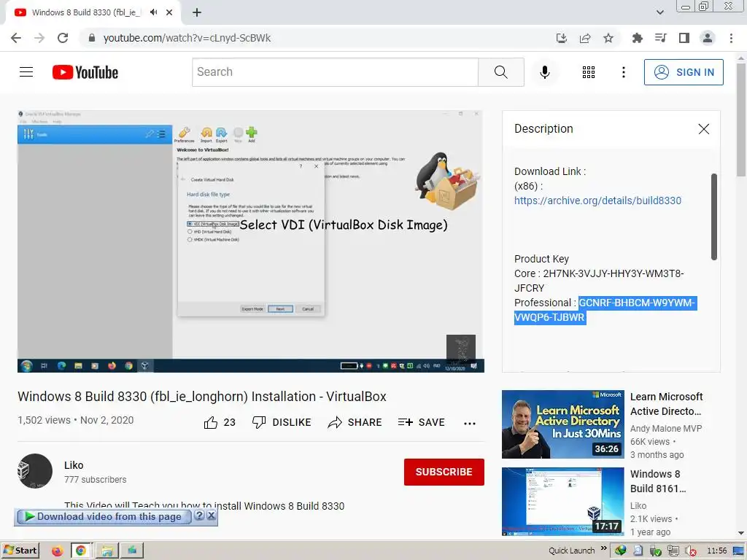Click the SIGN IN button
747x560 pixels.
(683, 72)
